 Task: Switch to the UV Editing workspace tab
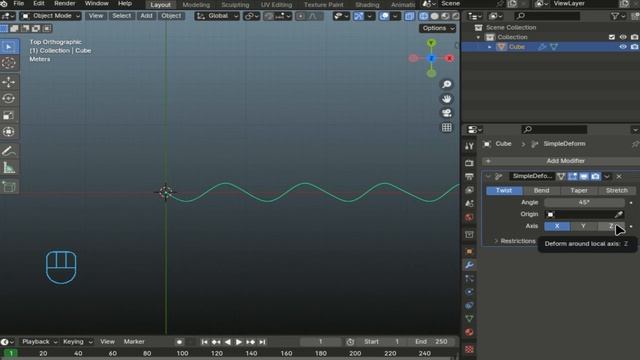point(276,5)
